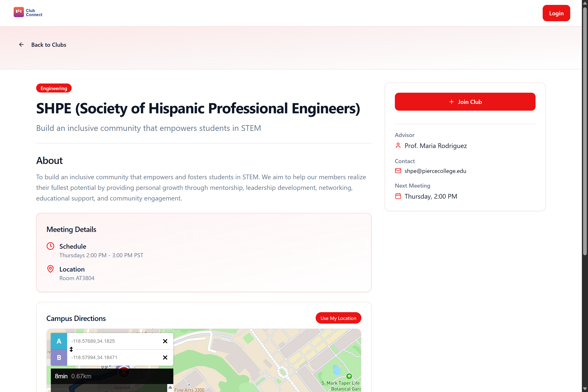588x392 pixels.
Task: Click the Engineering category badge
Action: [x=54, y=88]
